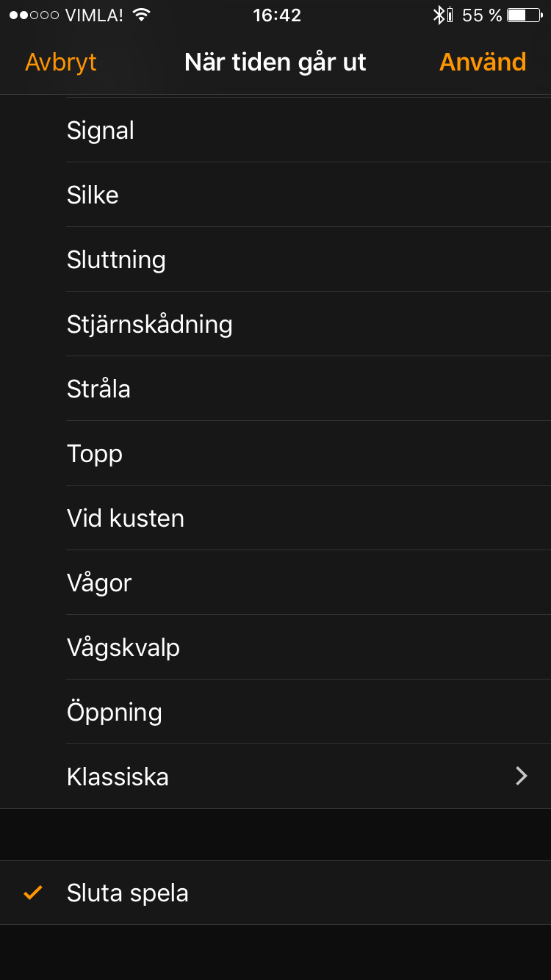Tap the orange checkmark beside Sluta spela

[33, 893]
